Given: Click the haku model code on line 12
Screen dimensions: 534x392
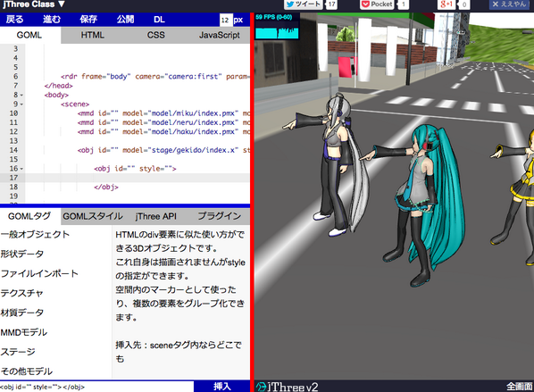Looking at the screenshot, I should (x=163, y=132).
